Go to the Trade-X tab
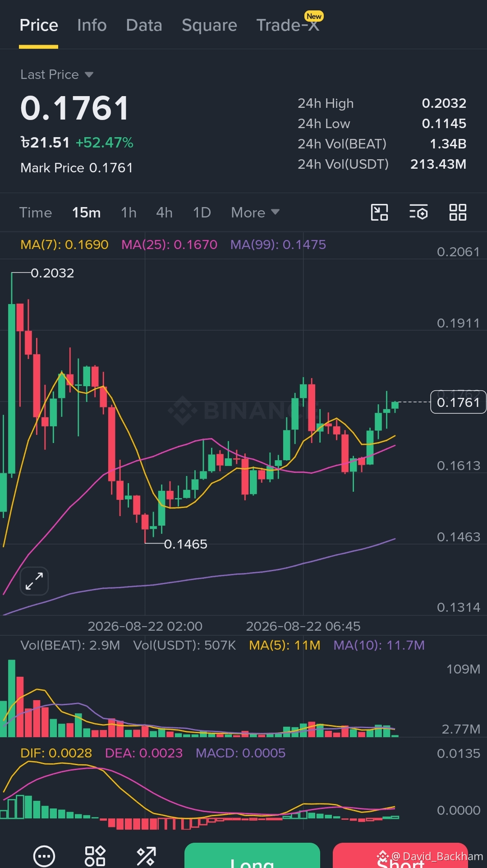 [x=288, y=25]
